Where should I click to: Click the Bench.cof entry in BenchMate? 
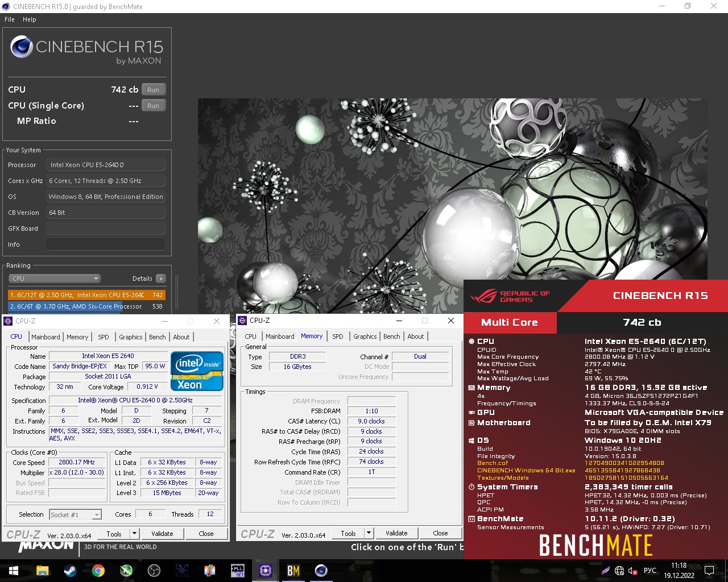pos(493,463)
